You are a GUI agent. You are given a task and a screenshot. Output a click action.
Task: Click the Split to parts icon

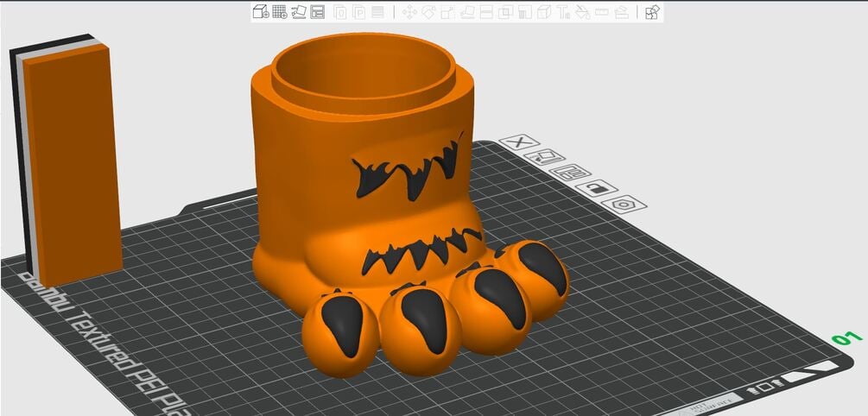(x=358, y=11)
